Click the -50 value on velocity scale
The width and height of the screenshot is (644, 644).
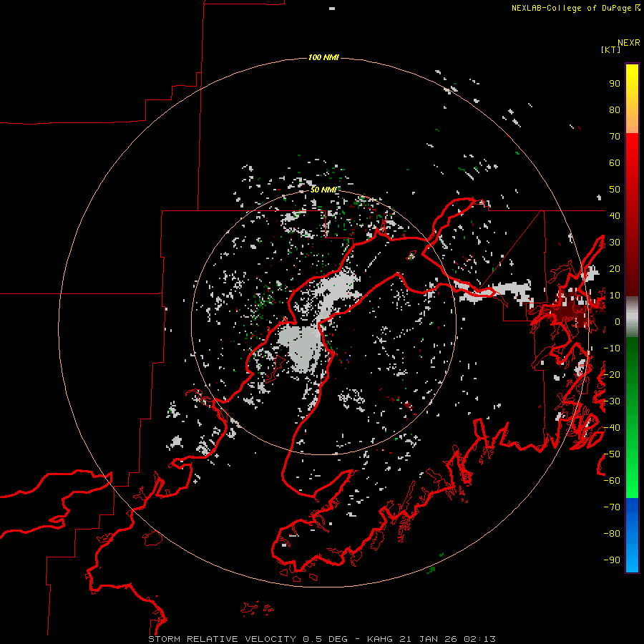pyautogui.click(x=612, y=454)
